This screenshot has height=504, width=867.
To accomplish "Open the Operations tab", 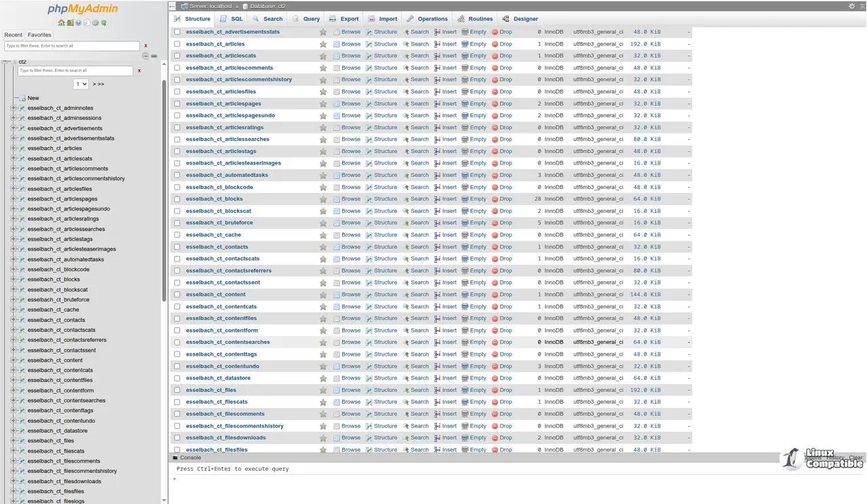I will click(427, 19).
